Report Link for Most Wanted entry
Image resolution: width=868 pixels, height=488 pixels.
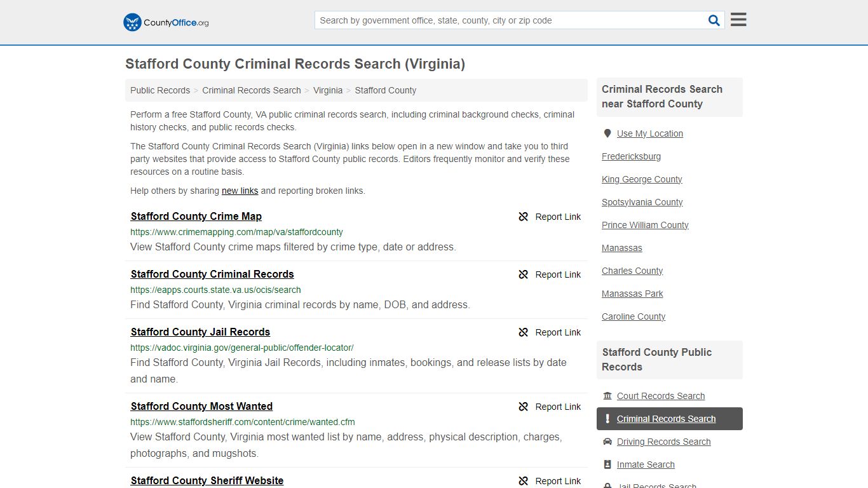558,407
